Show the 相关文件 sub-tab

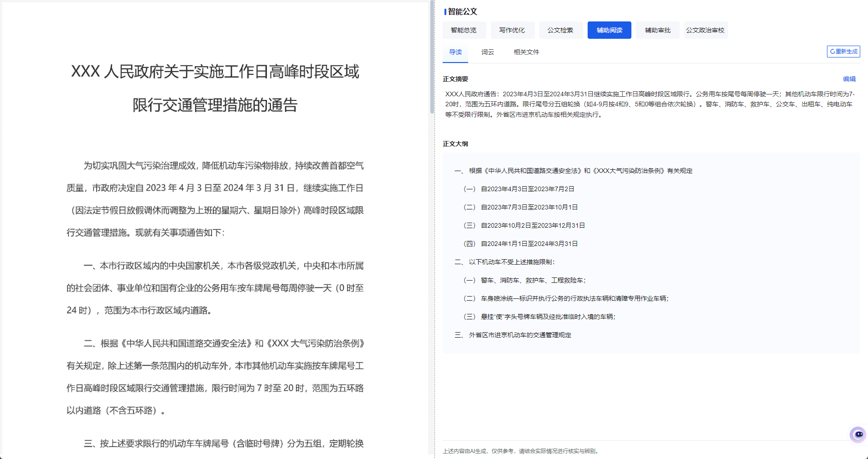pyautogui.click(x=527, y=52)
